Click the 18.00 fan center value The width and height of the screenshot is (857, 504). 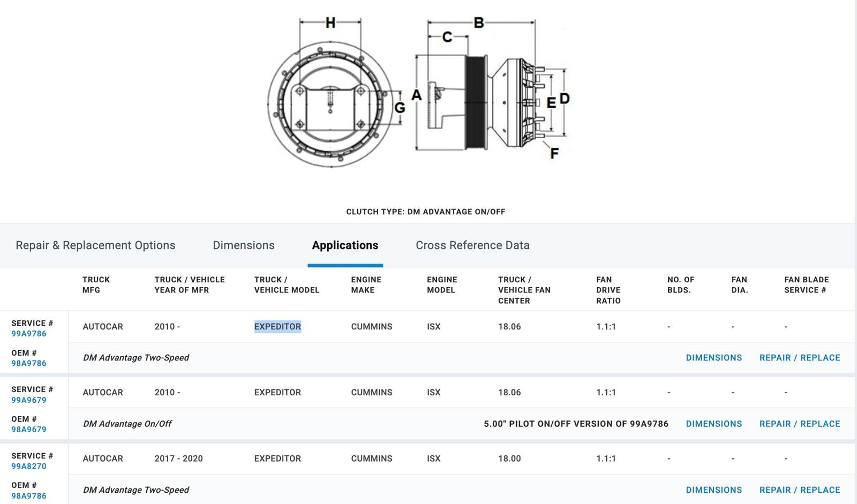[509, 458]
